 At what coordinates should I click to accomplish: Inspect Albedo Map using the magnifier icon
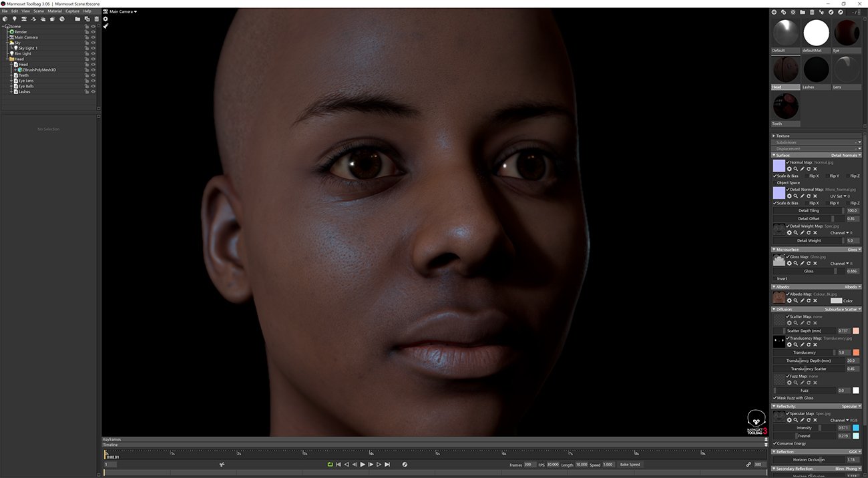click(x=796, y=300)
